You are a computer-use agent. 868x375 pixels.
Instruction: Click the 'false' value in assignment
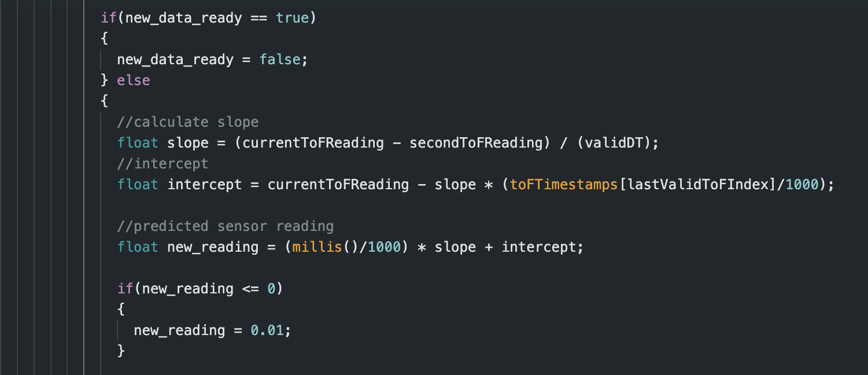[280, 60]
